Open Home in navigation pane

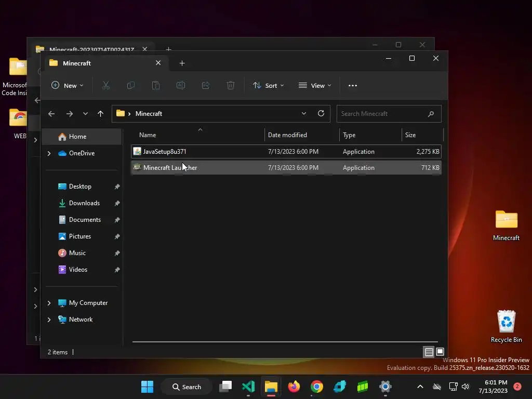coord(82,137)
